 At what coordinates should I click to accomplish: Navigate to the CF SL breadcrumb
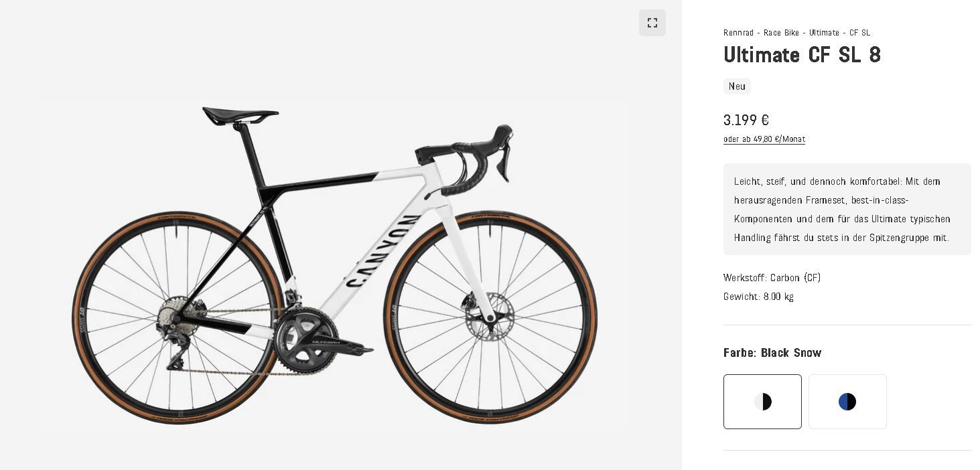860,33
